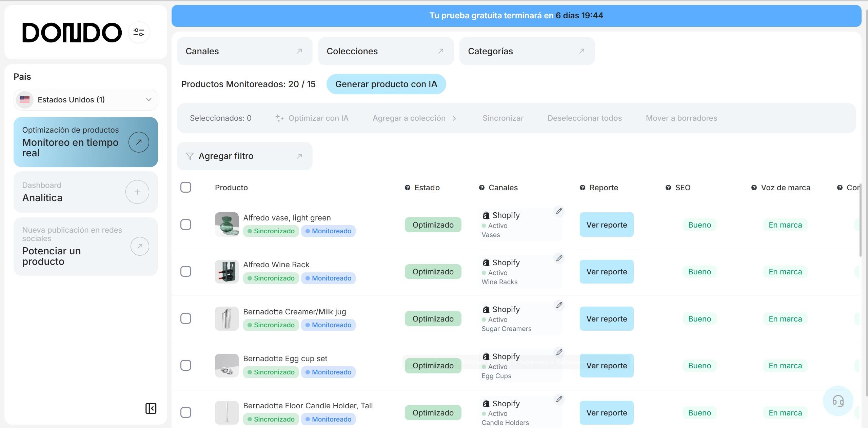Edit channels pencil icon for Bernadotte Floor Candle Holder
The height and width of the screenshot is (428, 868).
(559, 399)
